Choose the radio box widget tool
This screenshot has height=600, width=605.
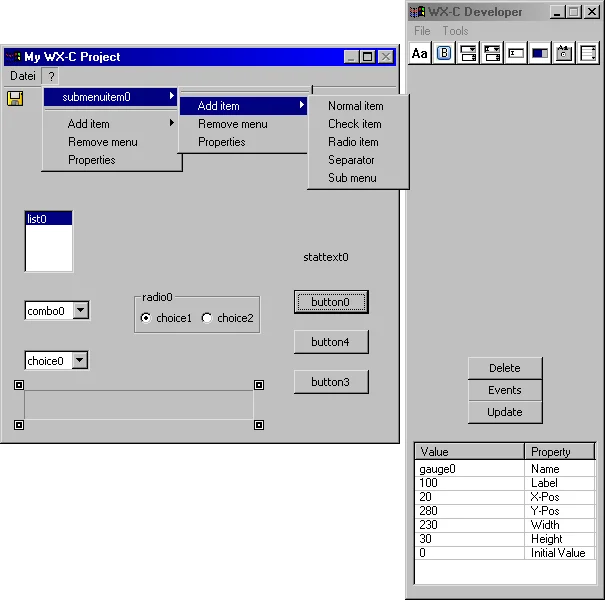pyautogui.click(x=564, y=53)
